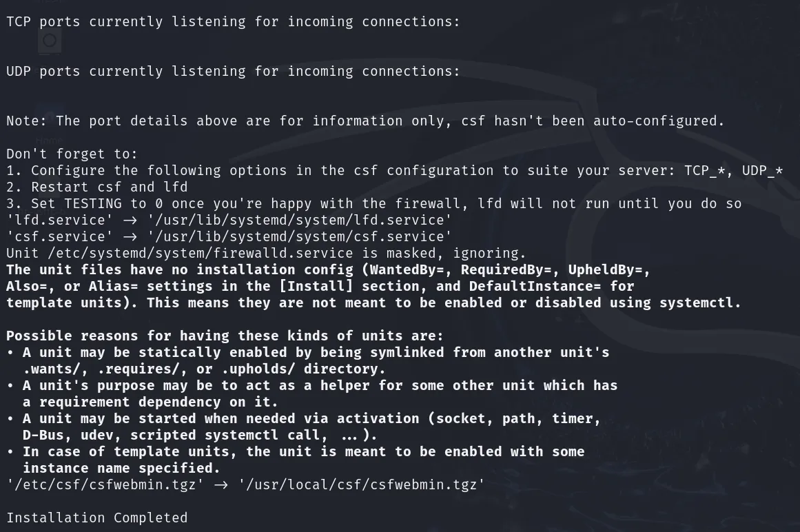Viewport: 800px width, 532px height.
Task: Click the '/usr/local/csf/csfwebmin.tgz' destination path
Action: pyautogui.click(x=362, y=484)
